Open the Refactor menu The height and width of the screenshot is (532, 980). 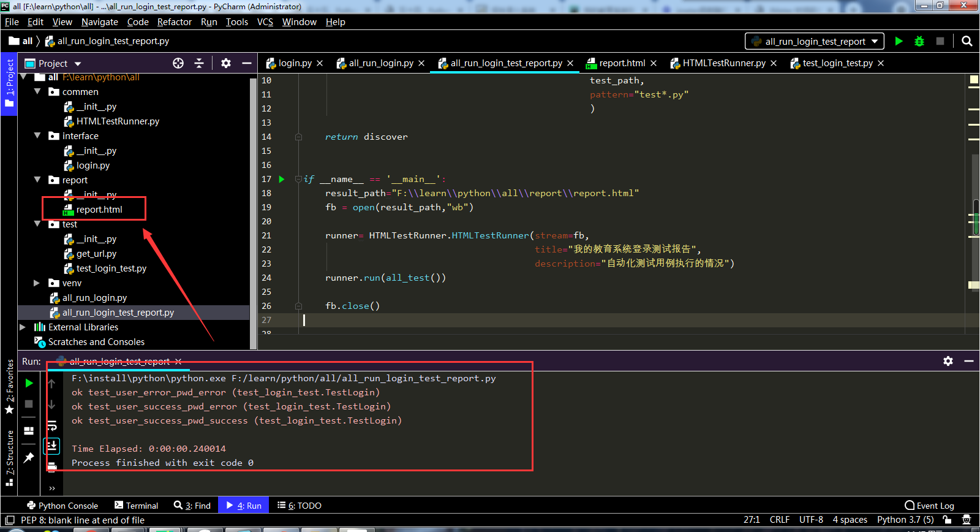(x=175, y=21)
